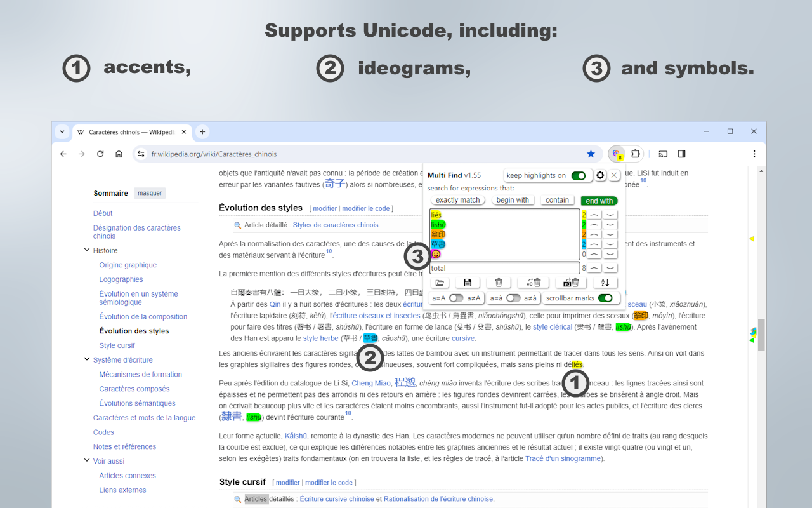
Task: Click the yellow scrollbar match marker
Action: 752,239
